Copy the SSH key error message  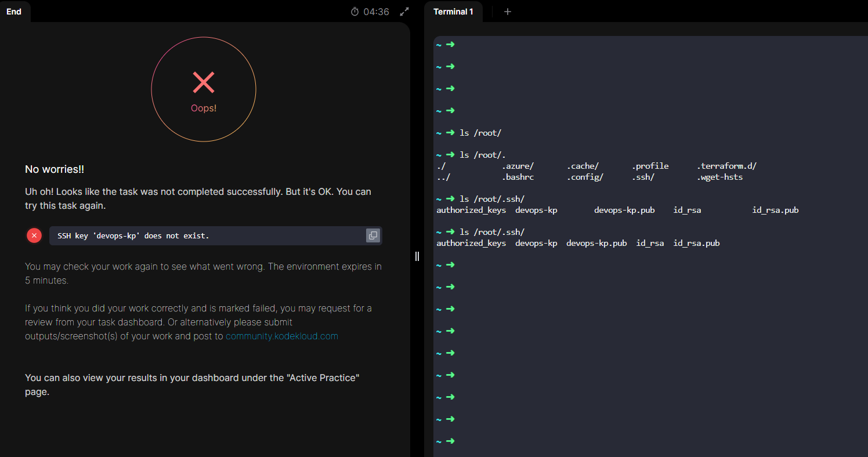point(372,235)
